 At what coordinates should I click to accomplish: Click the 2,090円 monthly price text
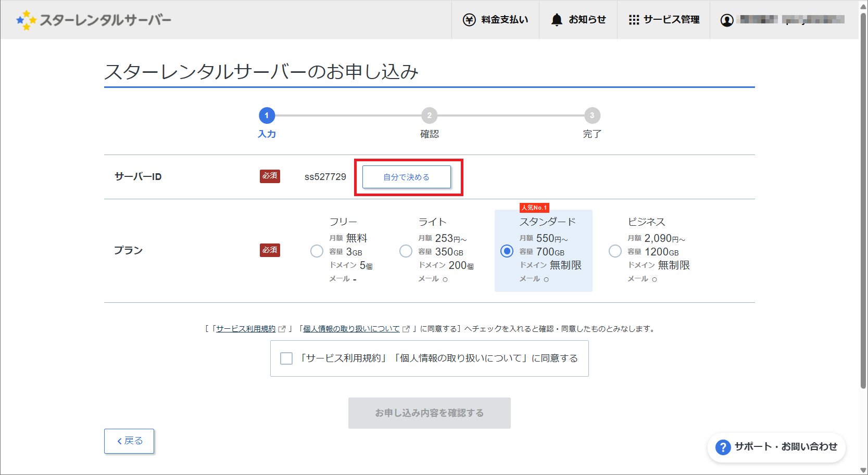click(664, 238)
